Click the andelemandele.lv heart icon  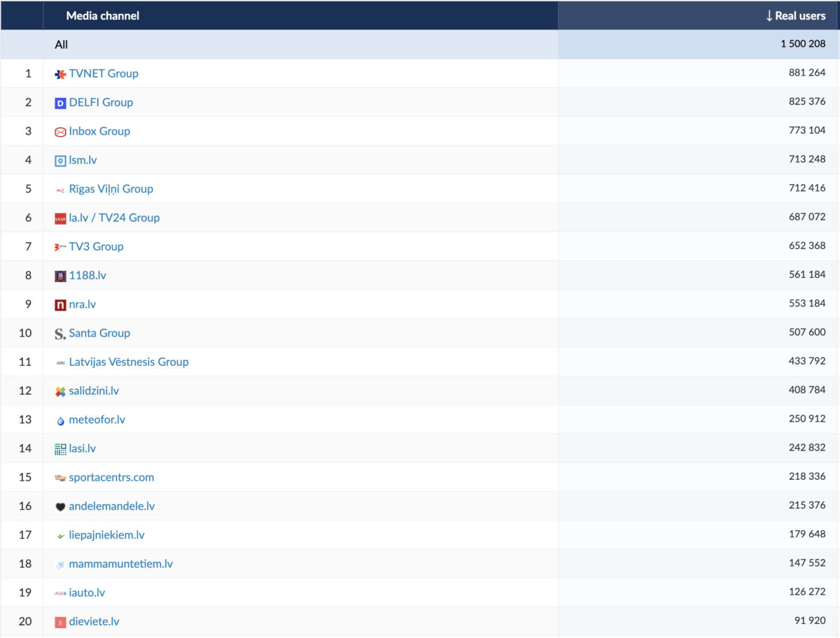(60, 506)
